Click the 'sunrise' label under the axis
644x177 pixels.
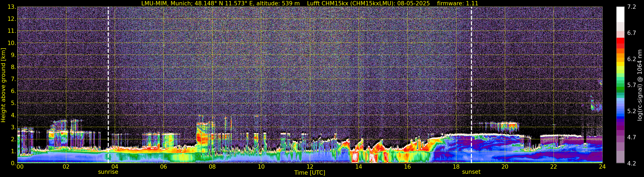[108, 172]
